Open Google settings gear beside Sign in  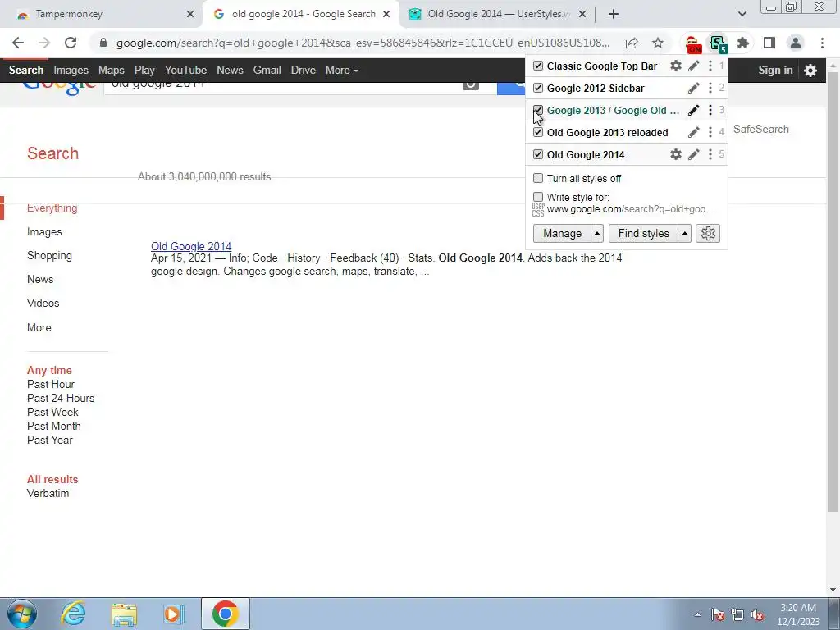pos(810,71)
